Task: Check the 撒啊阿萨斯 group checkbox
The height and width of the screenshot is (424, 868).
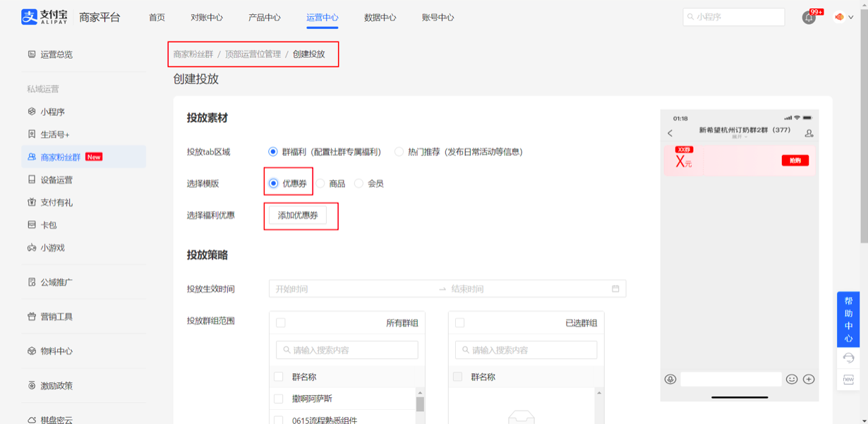Action: pyautogui.click(x=279, y=399)
